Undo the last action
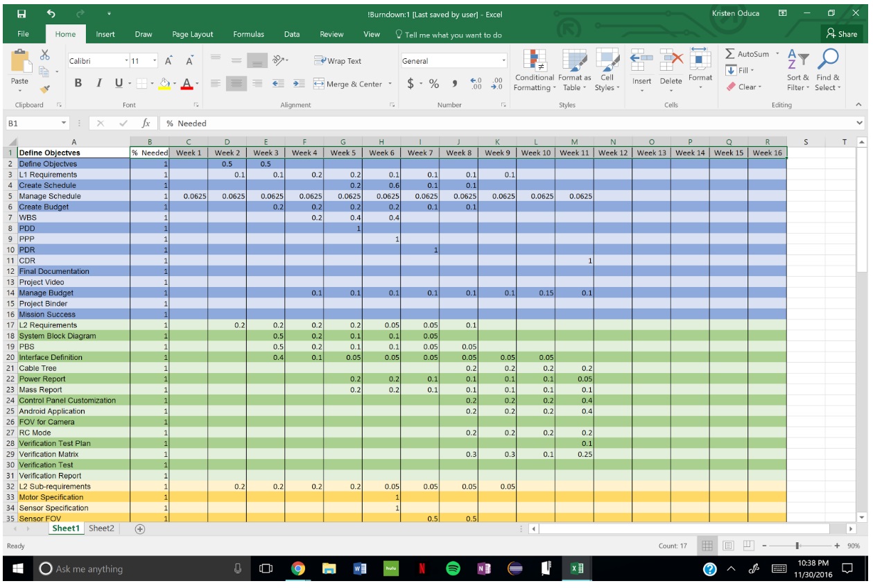 pyautogui.click(x=51, y=14)
